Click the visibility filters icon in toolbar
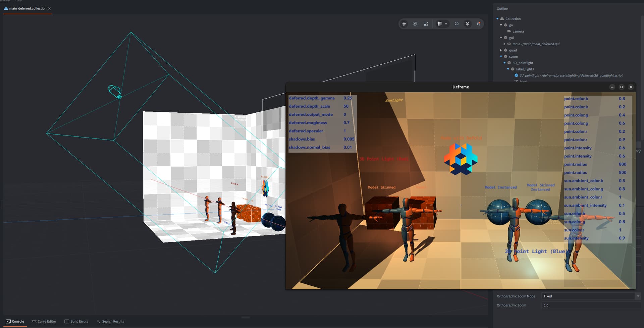 click(479, 24)
